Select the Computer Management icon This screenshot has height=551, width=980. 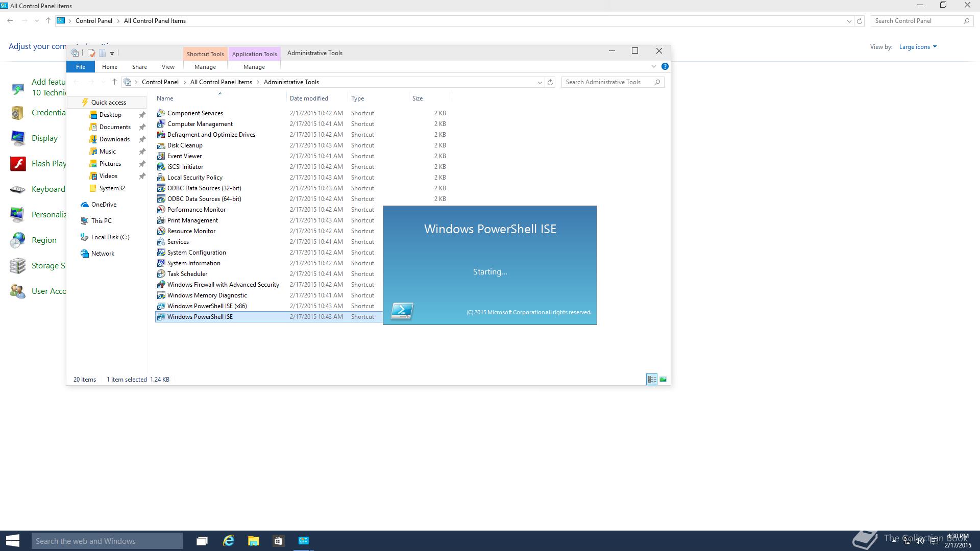point(161,124)
